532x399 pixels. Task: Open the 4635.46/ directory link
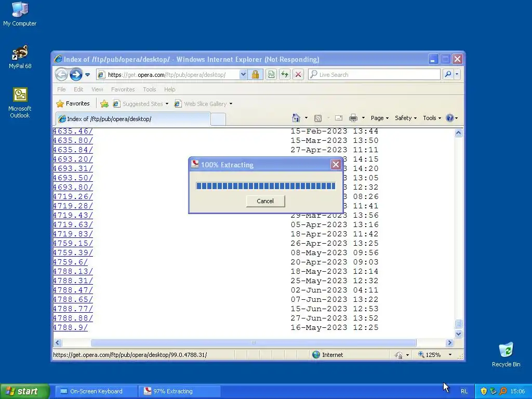tap(73, 131)
